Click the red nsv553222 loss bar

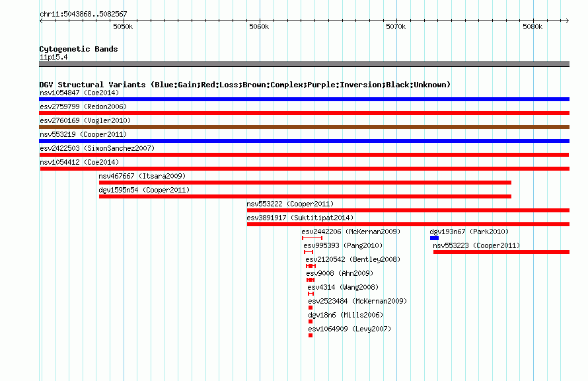pyautogui.click(x=408, y=210)
